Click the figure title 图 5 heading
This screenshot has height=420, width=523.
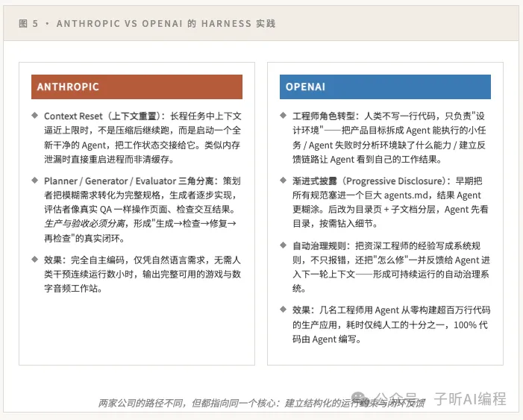(x=28, y=24)
